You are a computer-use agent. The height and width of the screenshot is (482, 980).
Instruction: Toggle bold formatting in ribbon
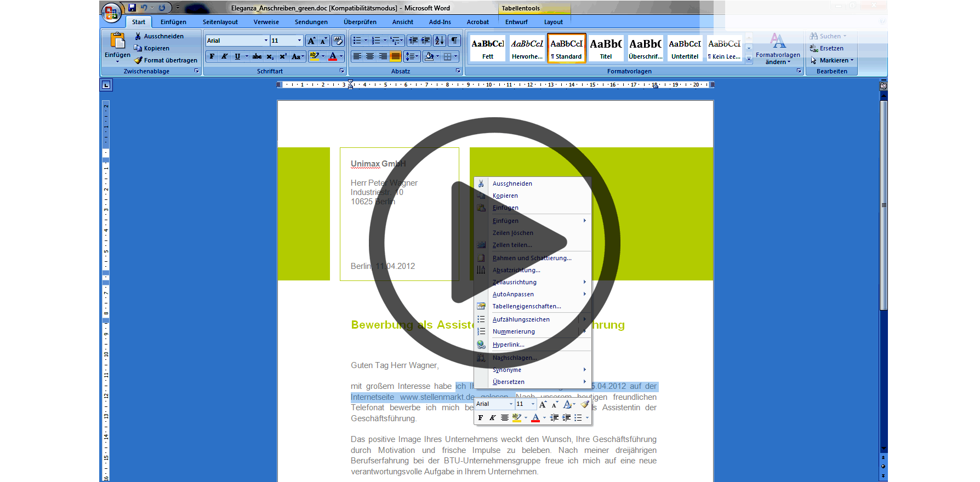(212, 56)
